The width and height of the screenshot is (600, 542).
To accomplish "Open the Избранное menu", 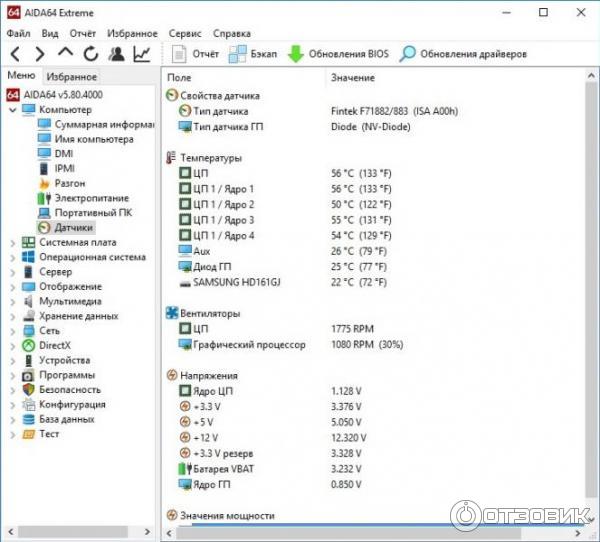I will pos(132,34).
